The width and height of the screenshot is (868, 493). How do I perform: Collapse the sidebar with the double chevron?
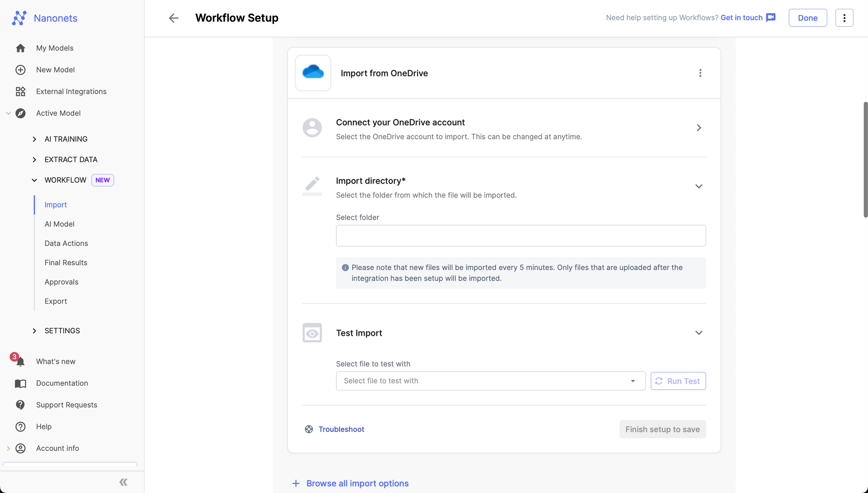click(123, 482)
